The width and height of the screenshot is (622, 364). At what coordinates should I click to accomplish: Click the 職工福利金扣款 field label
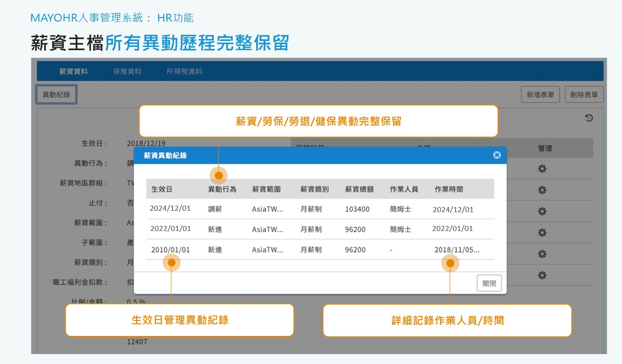pyautogui.click(x=80, y=282)
